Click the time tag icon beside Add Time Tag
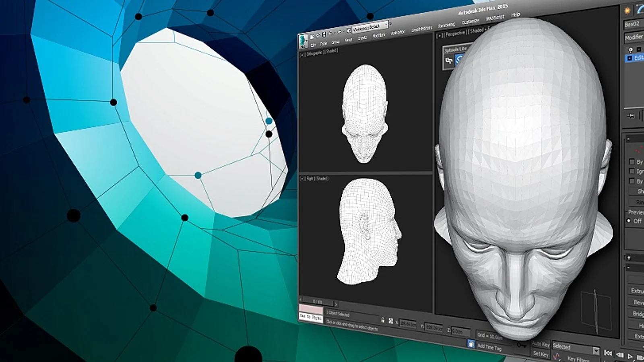The image size is (644, 362). [x=471, y=344]
